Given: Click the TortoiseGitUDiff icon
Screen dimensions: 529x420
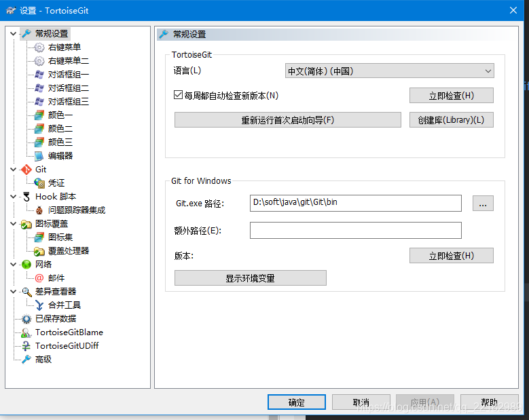Looking at the screenshot, I should point(26,346).
